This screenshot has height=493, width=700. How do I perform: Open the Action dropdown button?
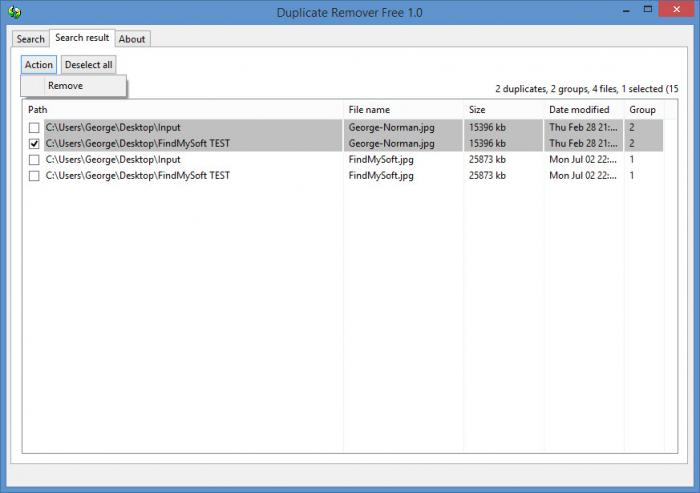[x=39, y=64]
